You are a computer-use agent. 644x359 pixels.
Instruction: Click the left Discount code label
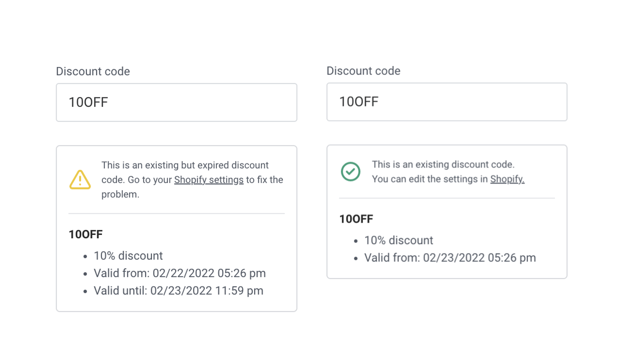93,71
